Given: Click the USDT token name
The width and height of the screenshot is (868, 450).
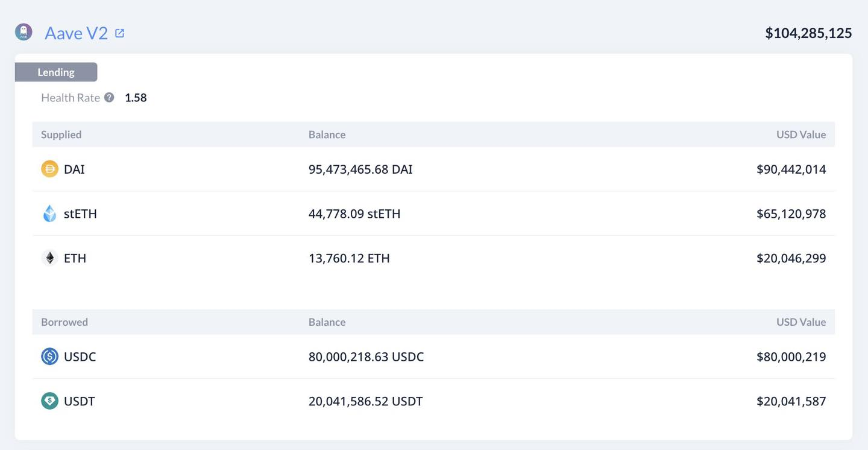Looking at the screenshot, I should click(x=80, y=401).
